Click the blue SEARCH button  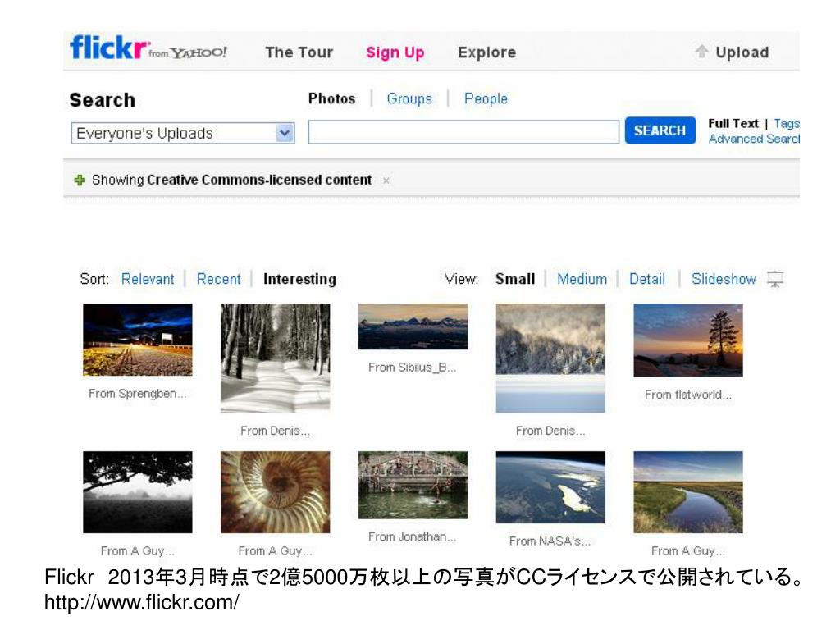point(660,130)
